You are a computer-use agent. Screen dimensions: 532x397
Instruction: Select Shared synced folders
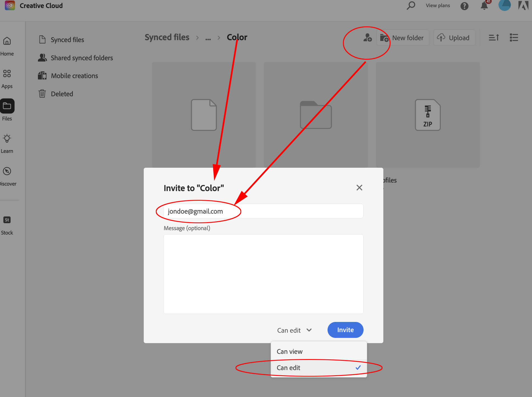82,58
